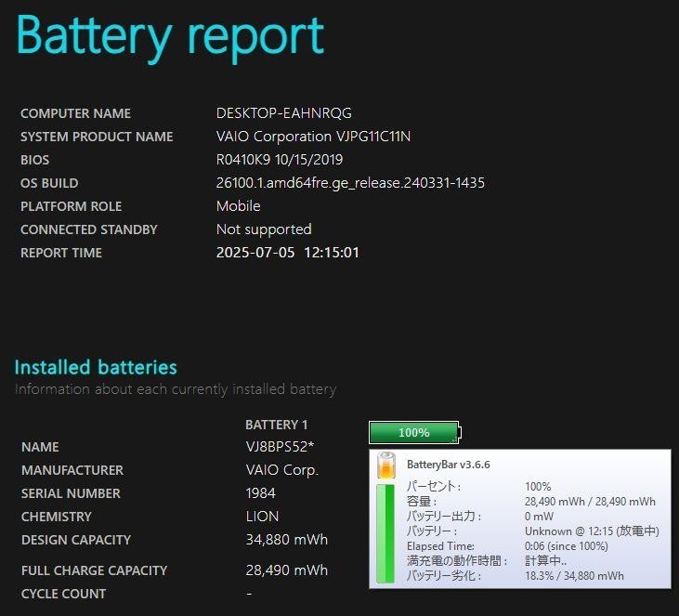
Task: Click the FULL CHARGE CAPACITY label
Action: (94, 570)
